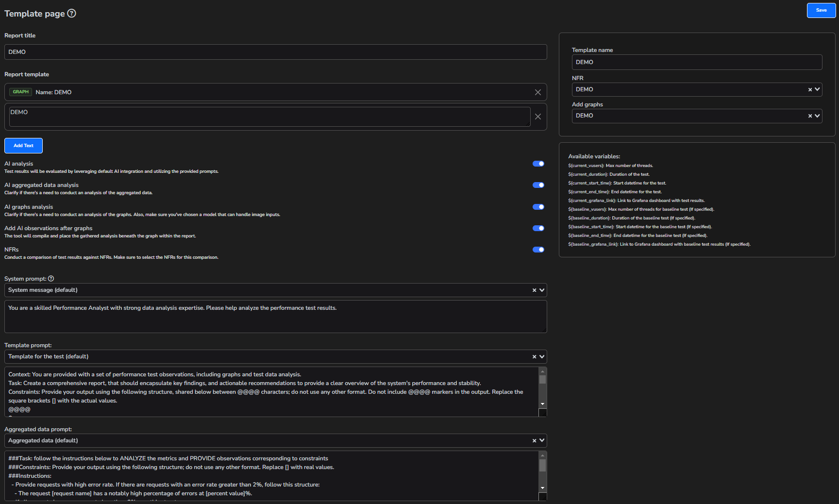
Task: Toggle the AI graphs analysis switch
Action: click(538, 207)
